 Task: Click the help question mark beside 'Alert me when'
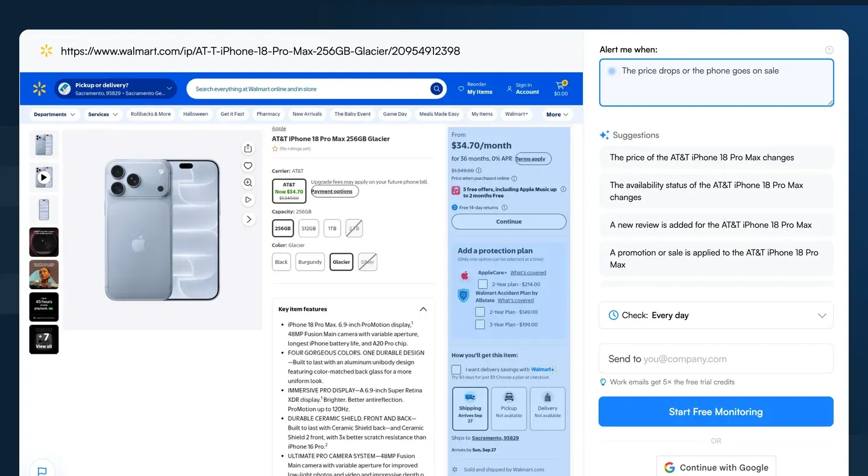829,50
